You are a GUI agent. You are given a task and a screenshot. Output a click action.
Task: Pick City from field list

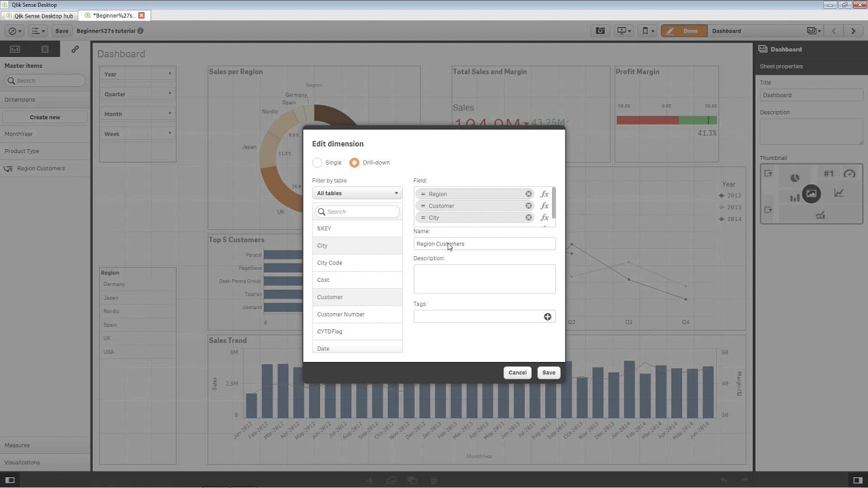point(357,245)
